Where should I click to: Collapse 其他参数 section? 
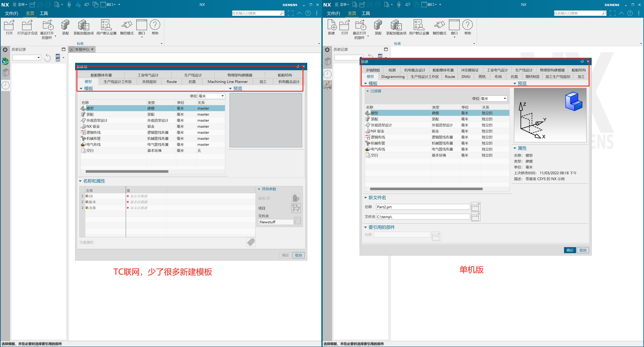pyautogui.click(x=259, y=189)
